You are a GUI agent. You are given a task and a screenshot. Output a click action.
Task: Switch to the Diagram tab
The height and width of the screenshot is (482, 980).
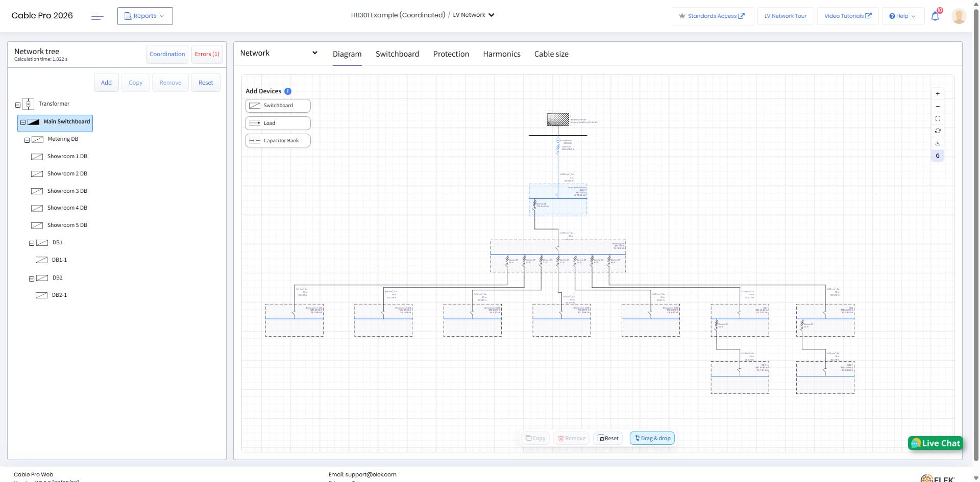347,54
